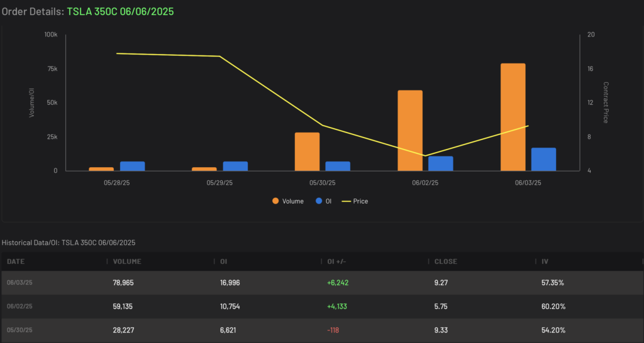Toggle the Volume series in chart legend
This screenshot has width=644, height=343.
click(x=288, y=201)
